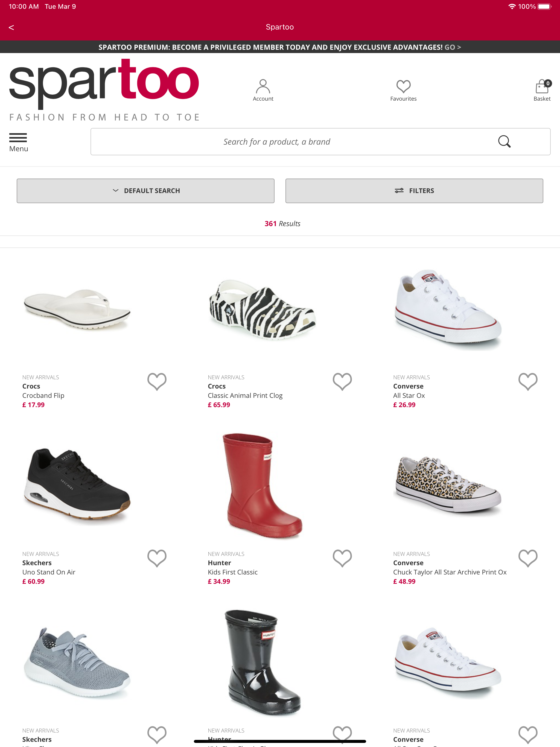Open the Uno Stand On Air product link
The image size is (560, 747).
click(49, 572)
